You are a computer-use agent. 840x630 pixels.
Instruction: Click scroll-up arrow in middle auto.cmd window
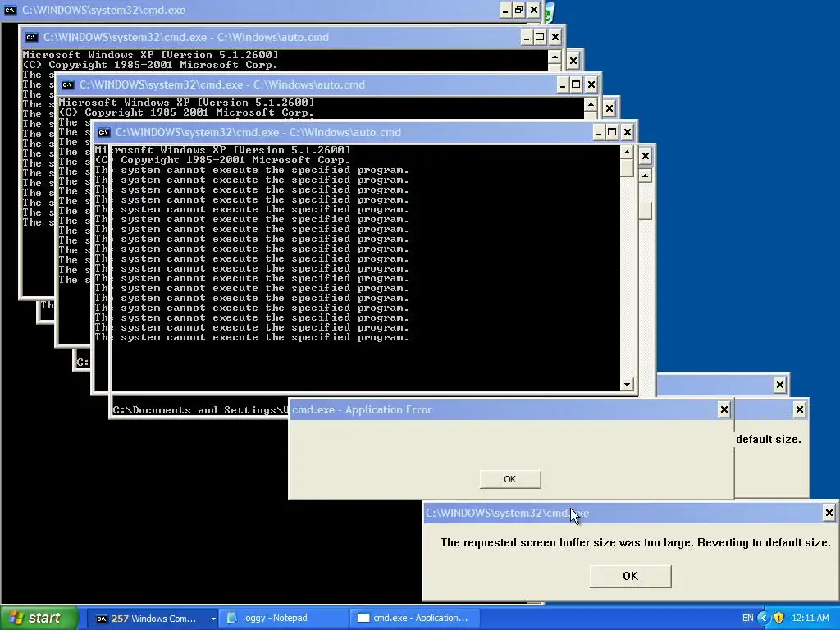click(x=591, y=105)
